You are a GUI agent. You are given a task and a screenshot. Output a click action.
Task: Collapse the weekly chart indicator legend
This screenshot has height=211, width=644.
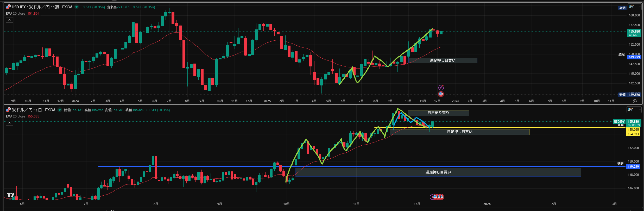[9, 20]
